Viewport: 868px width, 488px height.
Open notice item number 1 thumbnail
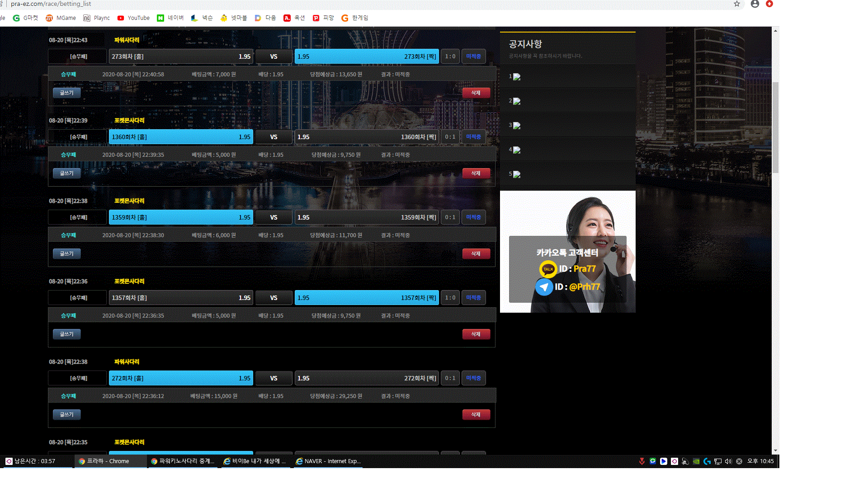(x=517, y=77)
